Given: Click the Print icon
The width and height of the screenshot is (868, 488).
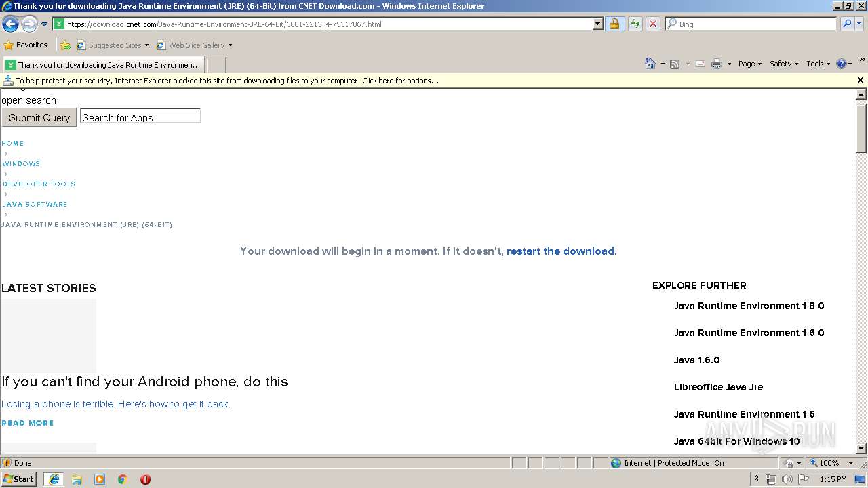Looking at the screenshot, I should pyautogui.click(x=717, y=64).
